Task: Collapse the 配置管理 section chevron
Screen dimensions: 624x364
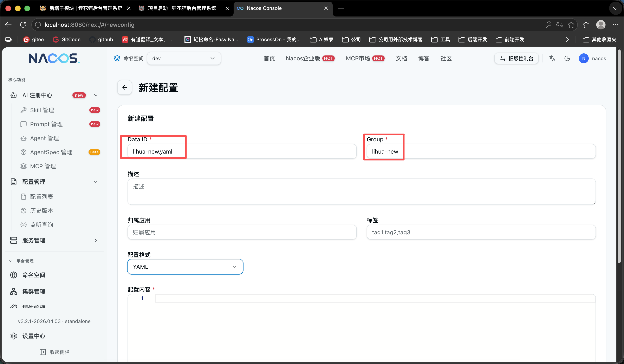Action: pyautogui.click(x=96, y=182)
